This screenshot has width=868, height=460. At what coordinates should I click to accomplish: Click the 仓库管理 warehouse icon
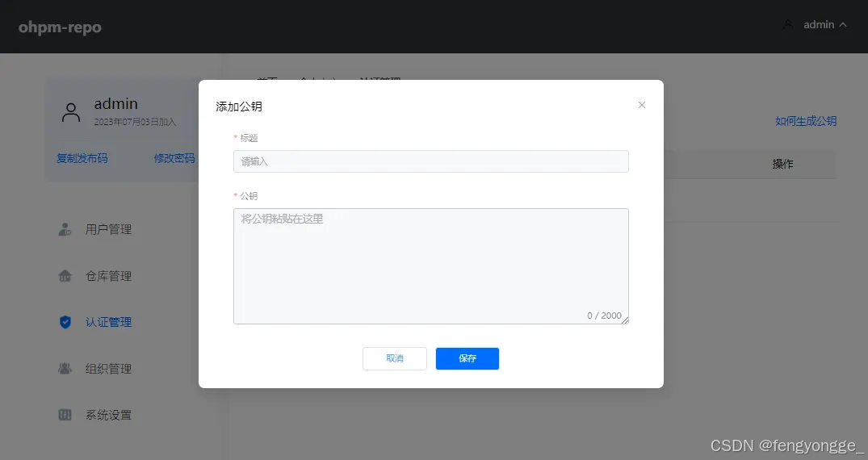click(65, 276)
